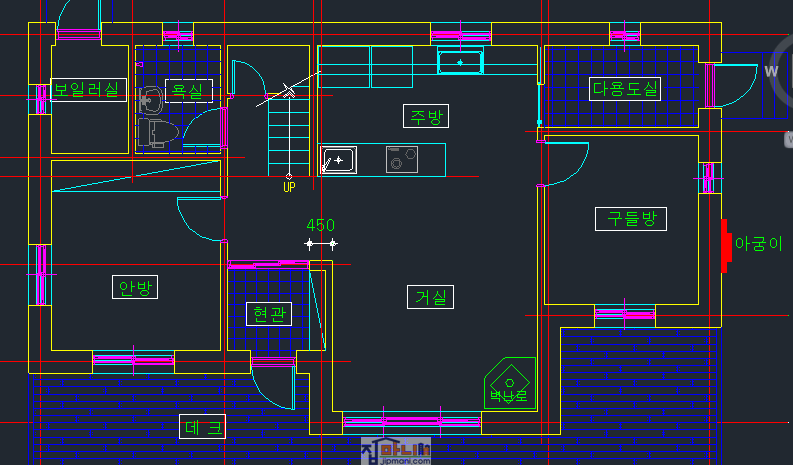The image size is (793, 465).
Task: Select the top sink under the kitchen window
Action: (460, 63)
